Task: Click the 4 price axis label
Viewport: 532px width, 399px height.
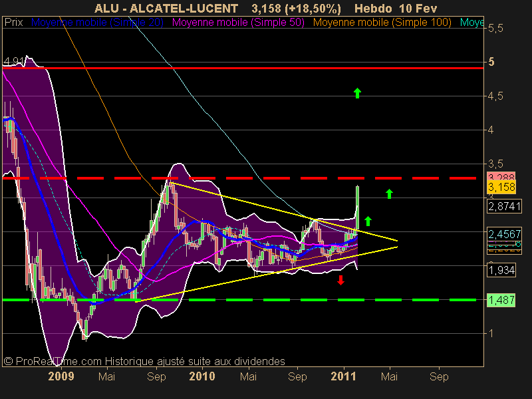Action: (x=491, y=130)
